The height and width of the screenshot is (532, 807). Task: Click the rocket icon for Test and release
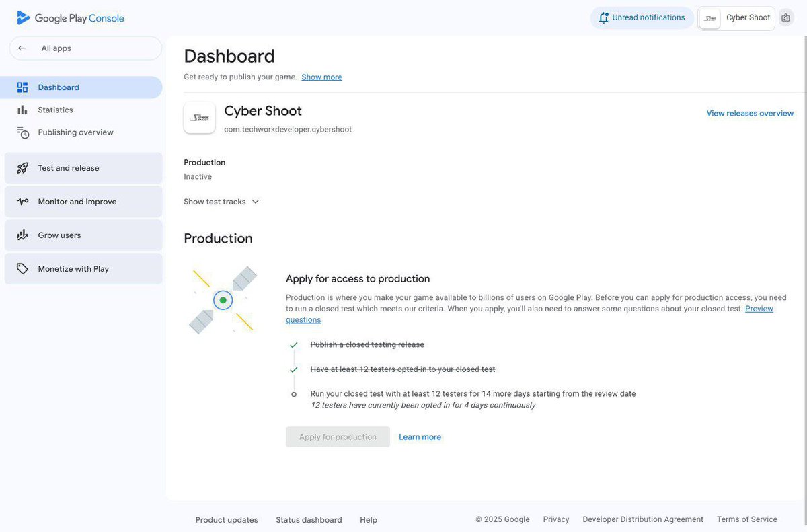22,167
